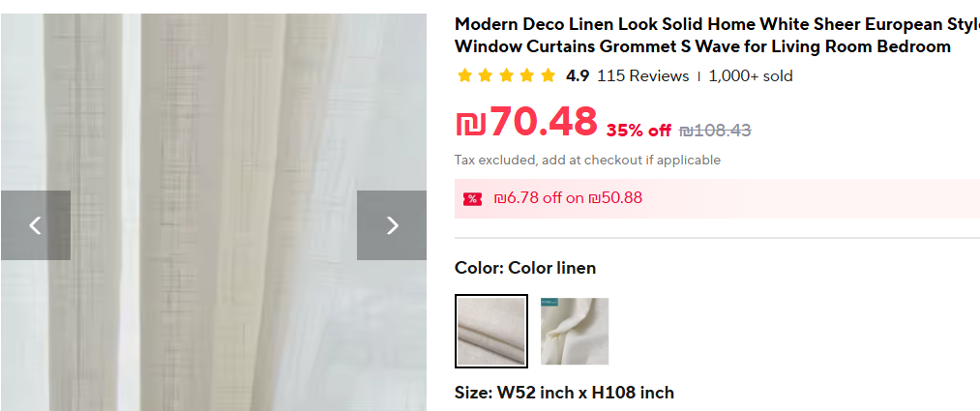The height and width of the screenshot is (411, 980).
Task: Click the middle gold rating star
Action: point(506,75)
